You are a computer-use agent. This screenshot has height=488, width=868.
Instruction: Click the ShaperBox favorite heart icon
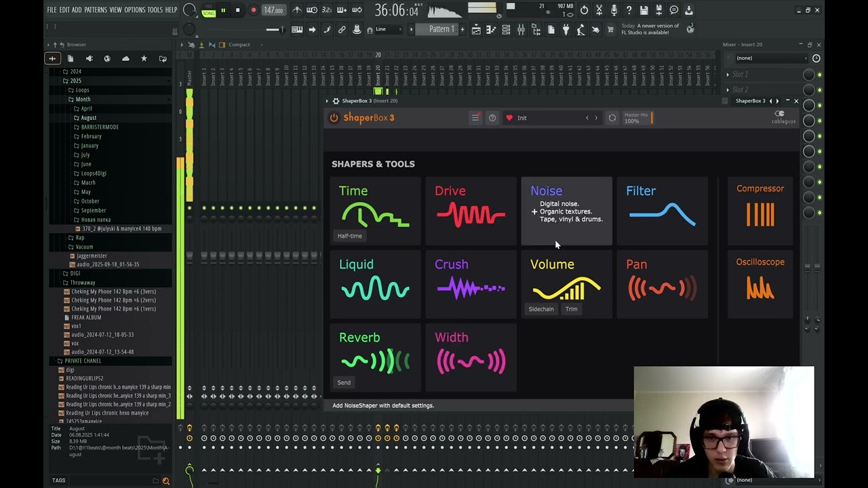509,118
